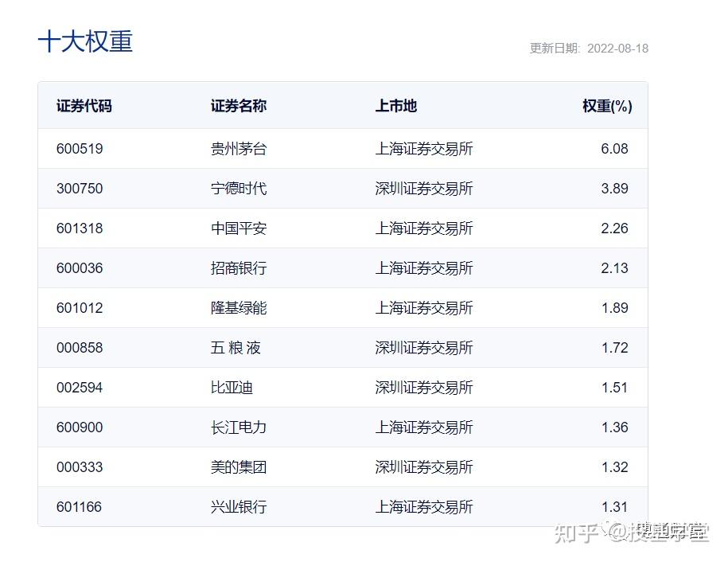Select the 五粮液 security name
The width and height of the screenshot is (728, 562).
point(236,348)
